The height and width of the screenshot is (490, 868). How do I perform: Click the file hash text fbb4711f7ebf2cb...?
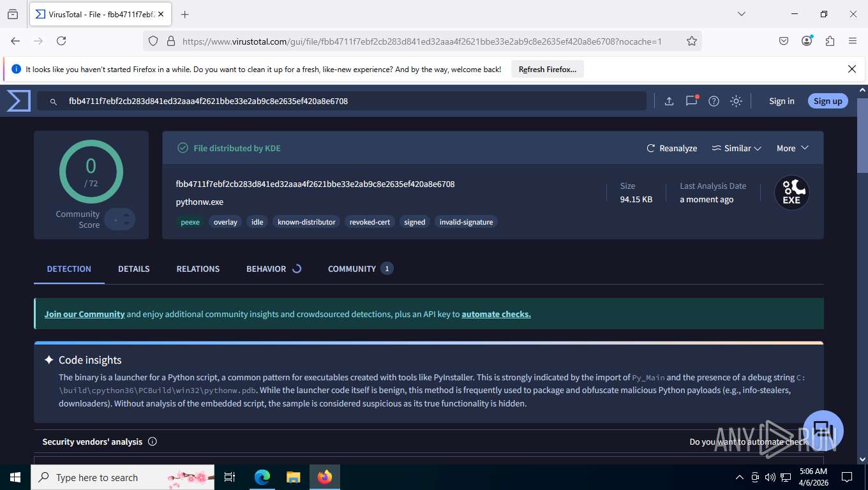315,184
